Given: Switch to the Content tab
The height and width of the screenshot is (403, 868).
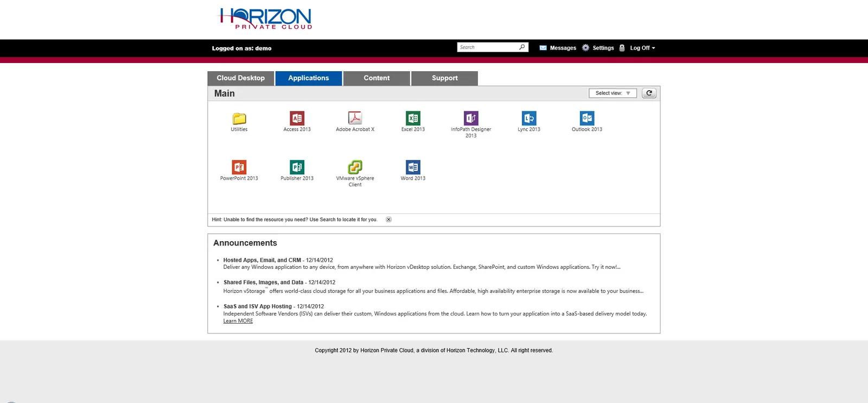Looking at the screenshot, I should pos(376,78).
